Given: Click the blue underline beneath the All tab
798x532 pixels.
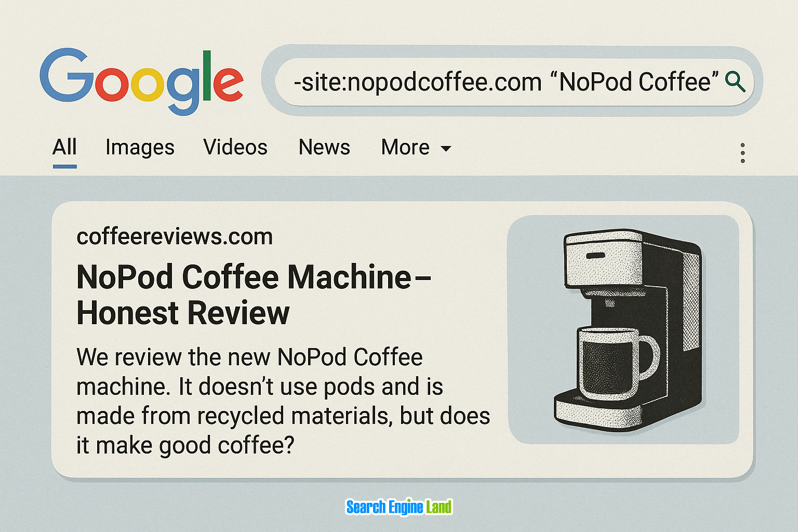Looking at the screenshot, I should [64, 166].
